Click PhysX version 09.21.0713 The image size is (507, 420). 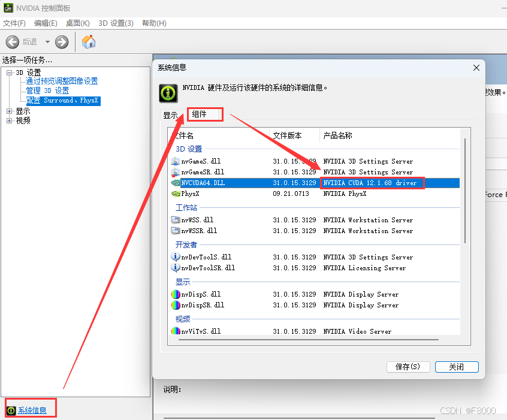291,194
